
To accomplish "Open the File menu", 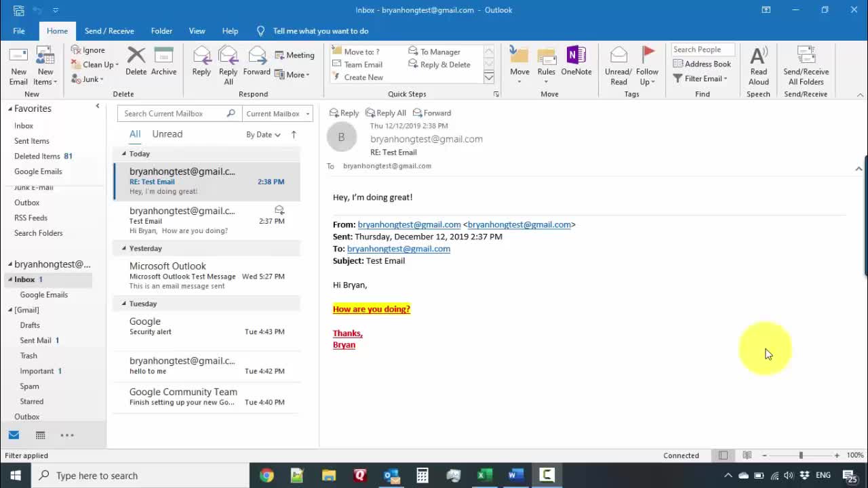I will [19, 31].
